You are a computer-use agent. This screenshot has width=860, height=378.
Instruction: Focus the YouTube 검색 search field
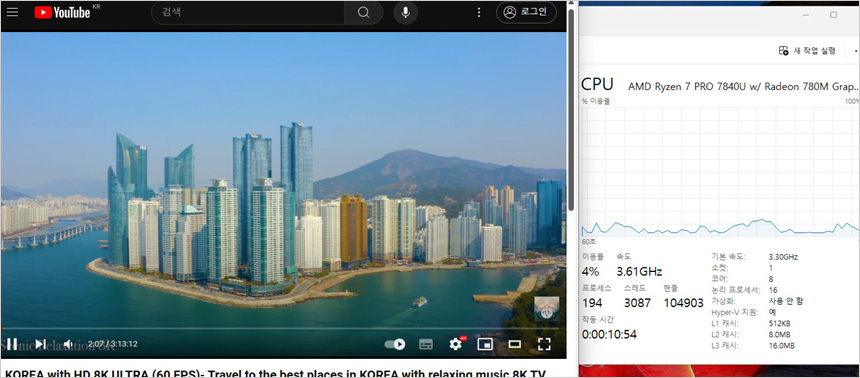[x=247, y=13]
